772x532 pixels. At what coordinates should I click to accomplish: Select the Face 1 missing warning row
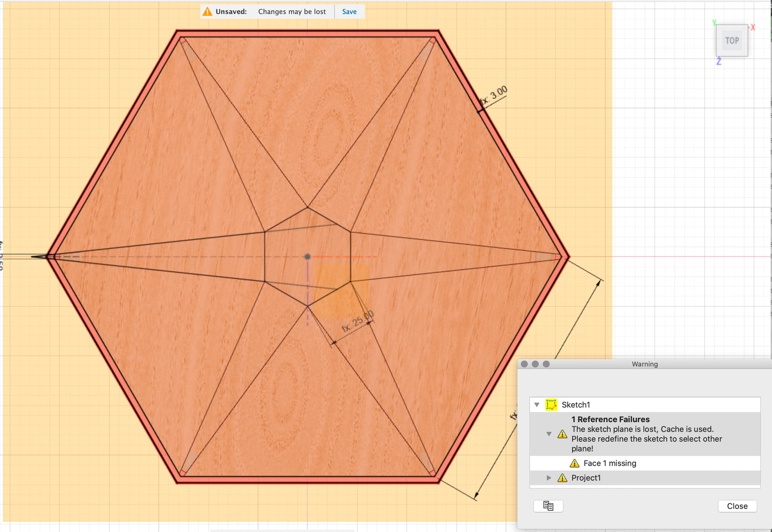(645, 463)
